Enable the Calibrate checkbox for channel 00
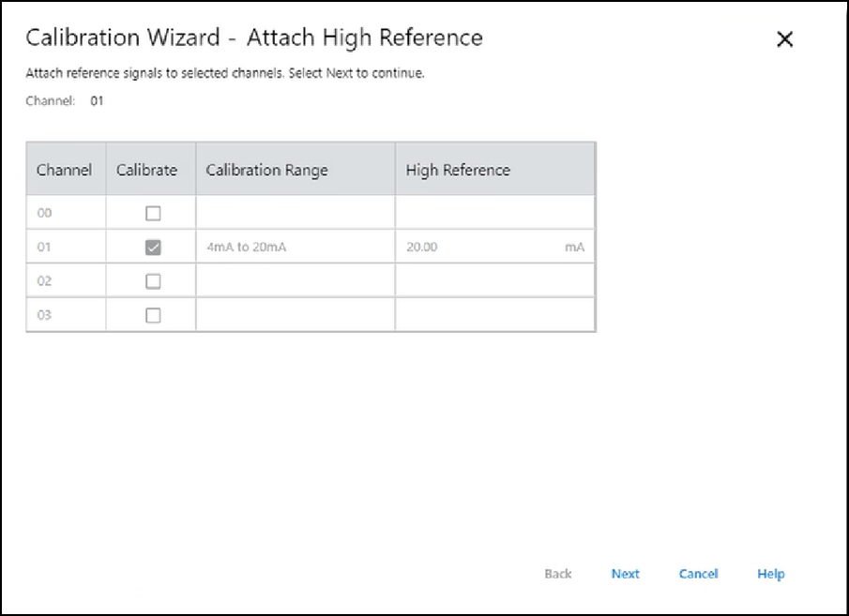 point(153,214)
